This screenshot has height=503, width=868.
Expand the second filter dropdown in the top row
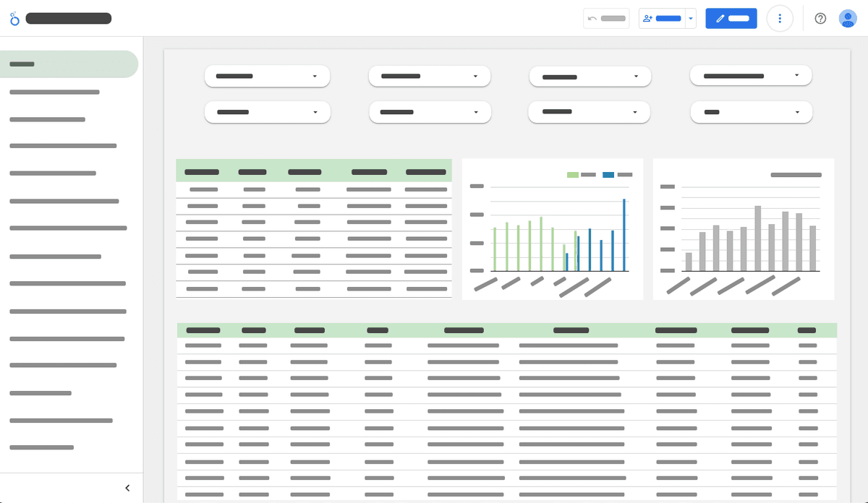point(430,77)
